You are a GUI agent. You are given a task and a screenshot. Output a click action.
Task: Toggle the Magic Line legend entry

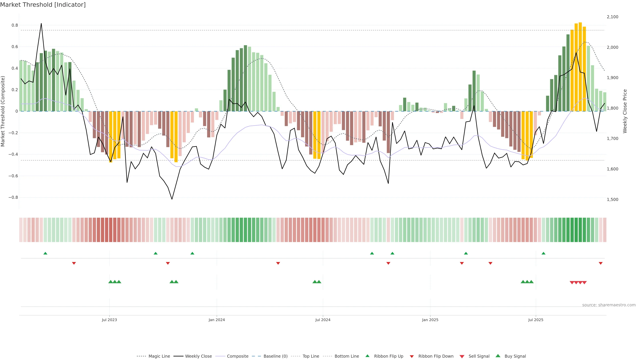point(159,356)
